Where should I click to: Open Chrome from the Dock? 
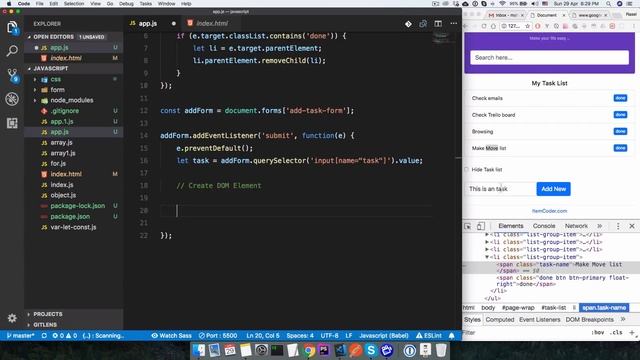[x=309, y=350]
